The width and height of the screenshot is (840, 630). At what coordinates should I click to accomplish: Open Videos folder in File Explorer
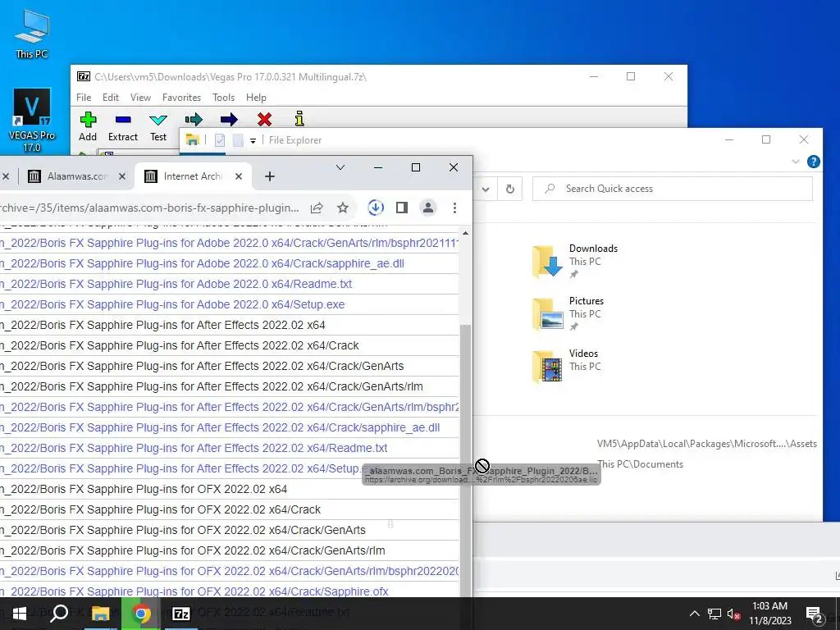click(567, 366)
